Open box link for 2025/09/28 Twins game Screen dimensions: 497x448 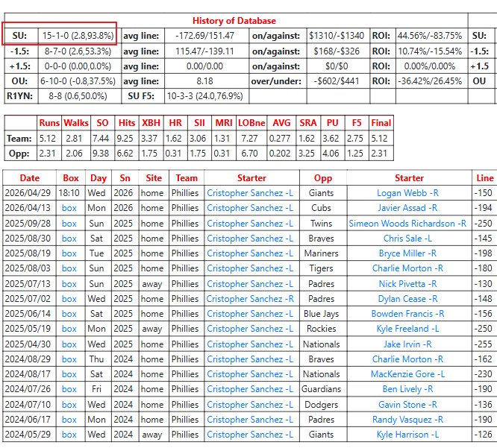click(x=69, y=224)
